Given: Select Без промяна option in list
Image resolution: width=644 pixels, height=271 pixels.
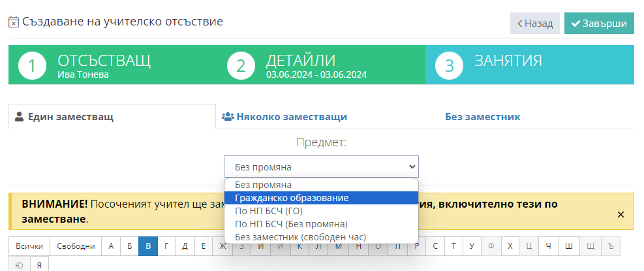Looking at the screenshot, I should coord(263,185).
